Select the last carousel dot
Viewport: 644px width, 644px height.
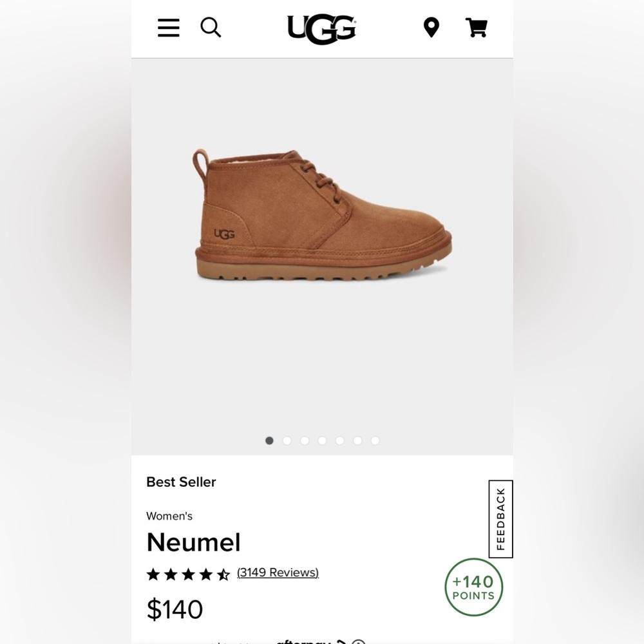(375, 440)
